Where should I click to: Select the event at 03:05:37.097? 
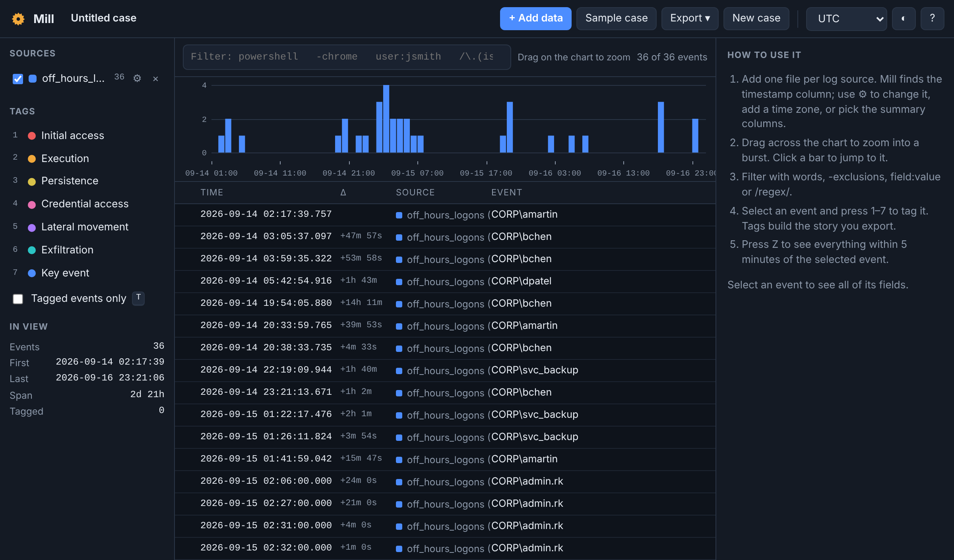pos(445,237)
